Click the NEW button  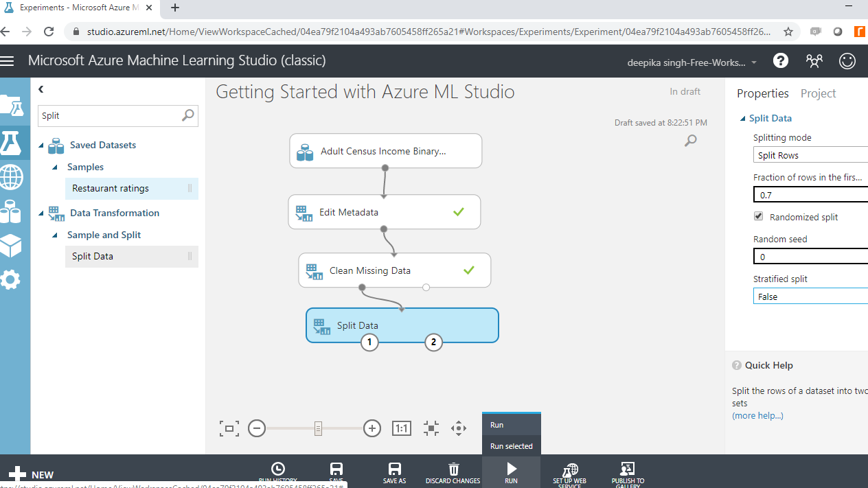[x=31, y=474]
